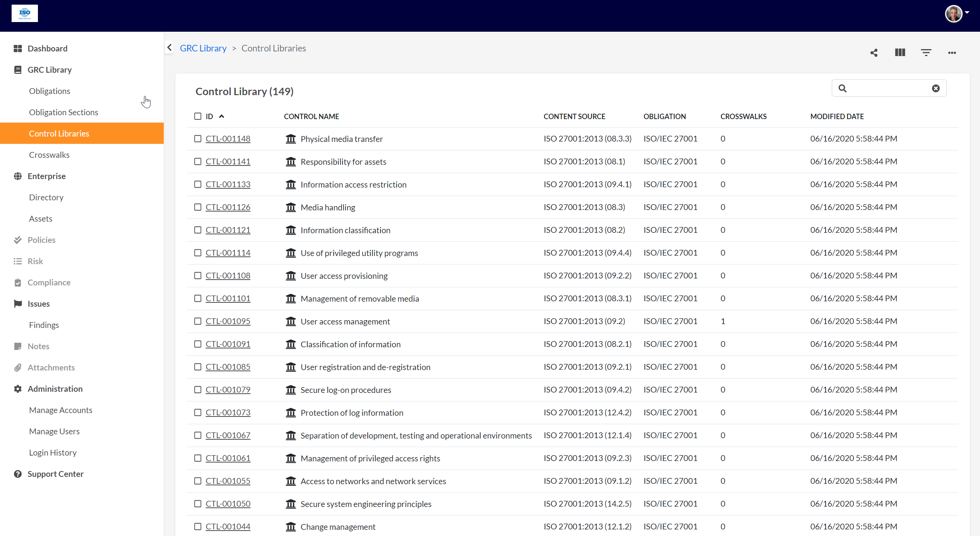Toggle the select-all checkbox beside ID
The height and width of the screenshot is (536, 980).
coord(198,116)
